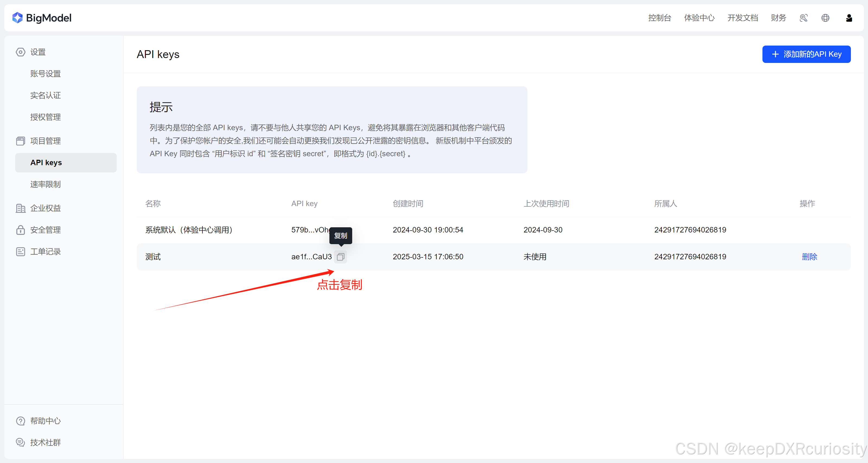Go to 开发文档 in top navigation

[x=742, y=18]
